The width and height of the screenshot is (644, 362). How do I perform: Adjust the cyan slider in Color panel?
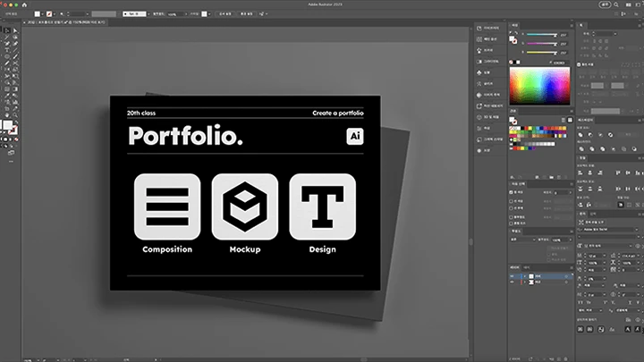(x=542, y=35)
